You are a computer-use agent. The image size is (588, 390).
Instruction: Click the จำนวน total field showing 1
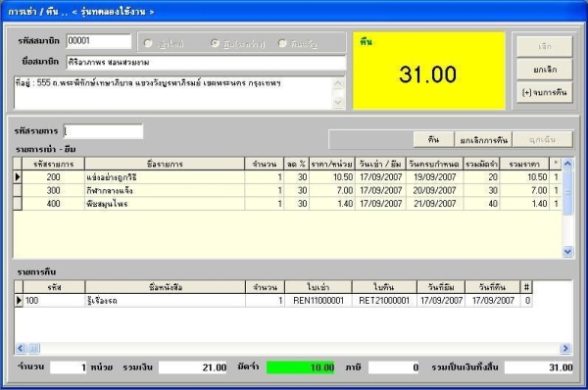click(x=69, y=367)
